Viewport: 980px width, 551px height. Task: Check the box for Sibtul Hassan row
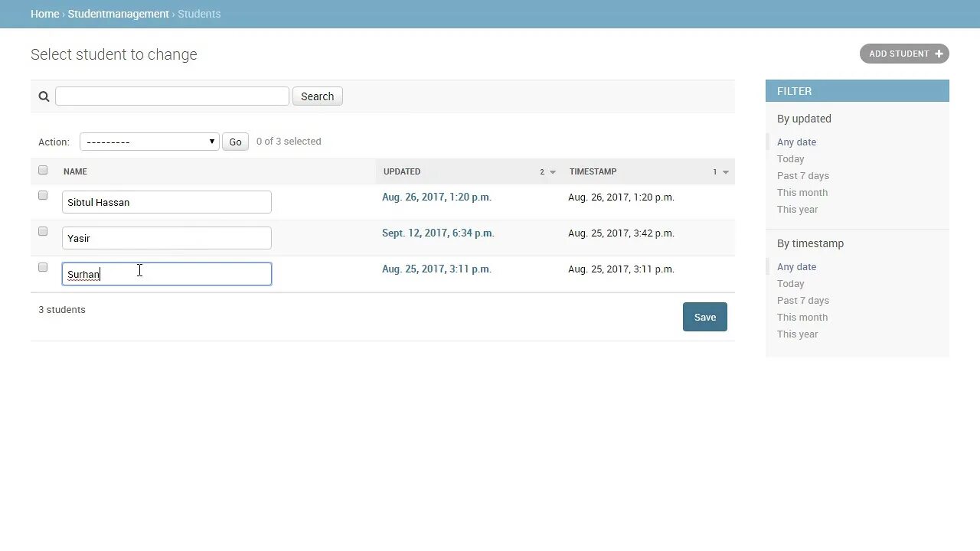43,195
